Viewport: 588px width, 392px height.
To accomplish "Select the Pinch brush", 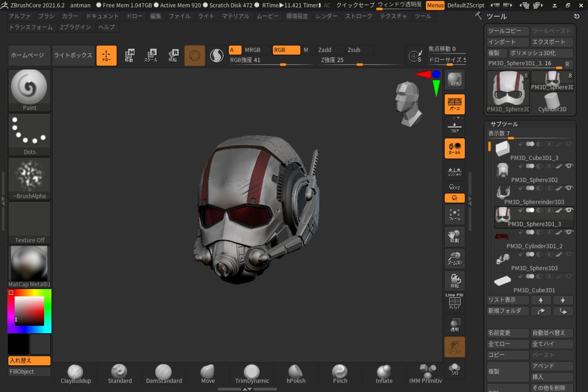I will (340, 374).
